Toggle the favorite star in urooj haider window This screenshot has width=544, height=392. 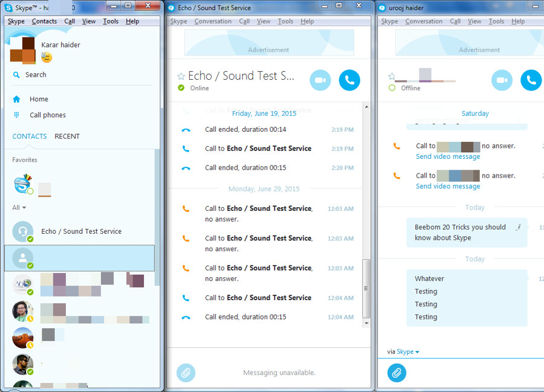(392, 76)
